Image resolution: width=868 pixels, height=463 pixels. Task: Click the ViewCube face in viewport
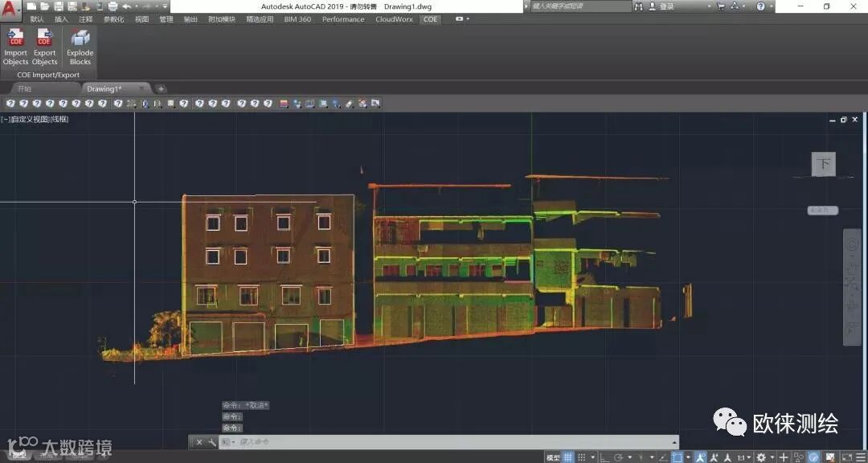[823, 164]
